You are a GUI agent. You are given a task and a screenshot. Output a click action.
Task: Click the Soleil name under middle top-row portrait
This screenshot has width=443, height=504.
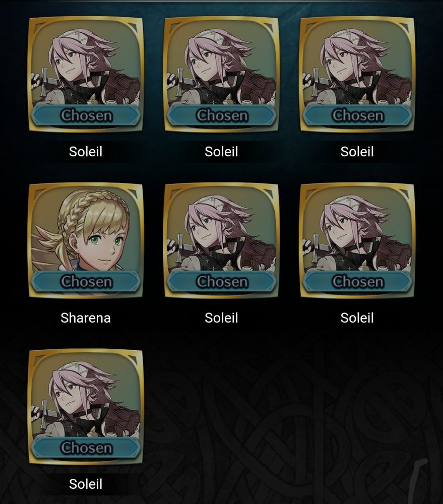point(221,152)
